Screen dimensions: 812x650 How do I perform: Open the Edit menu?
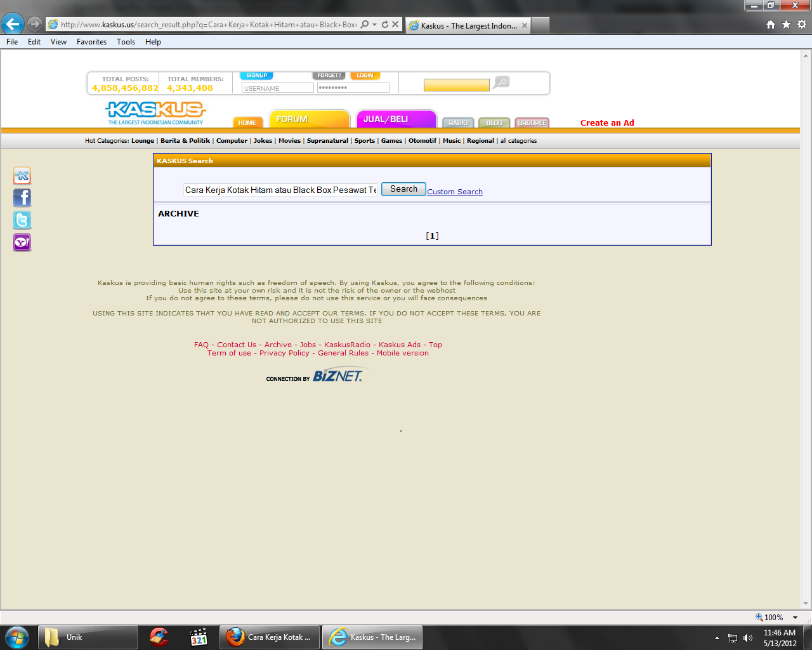34,42
